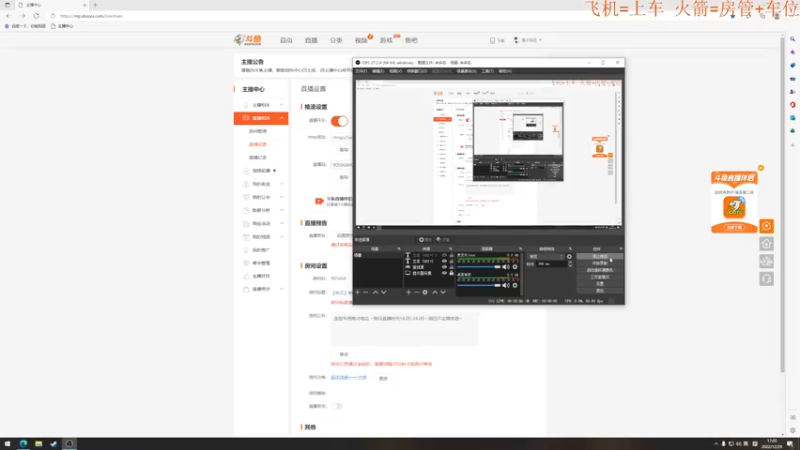Move the selected source up with the arrow icon
Image resolution: width=800 pixels, height=450 pixels.
(x=435, y=292)
